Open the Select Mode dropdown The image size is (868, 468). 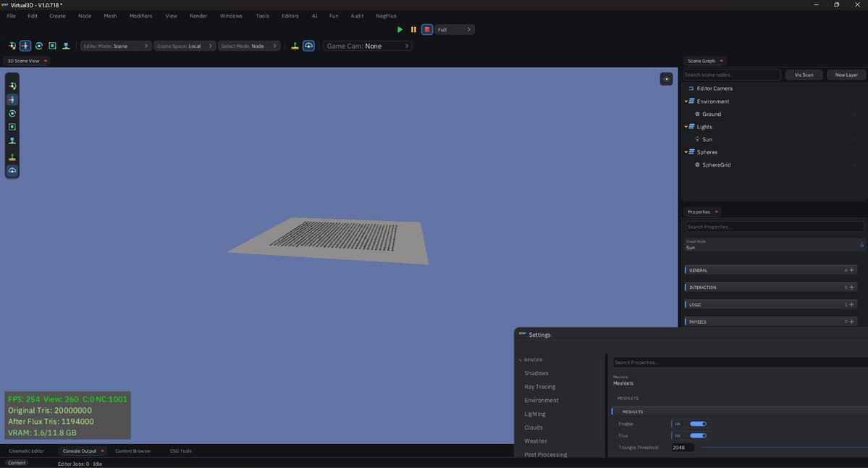(248, 46)
